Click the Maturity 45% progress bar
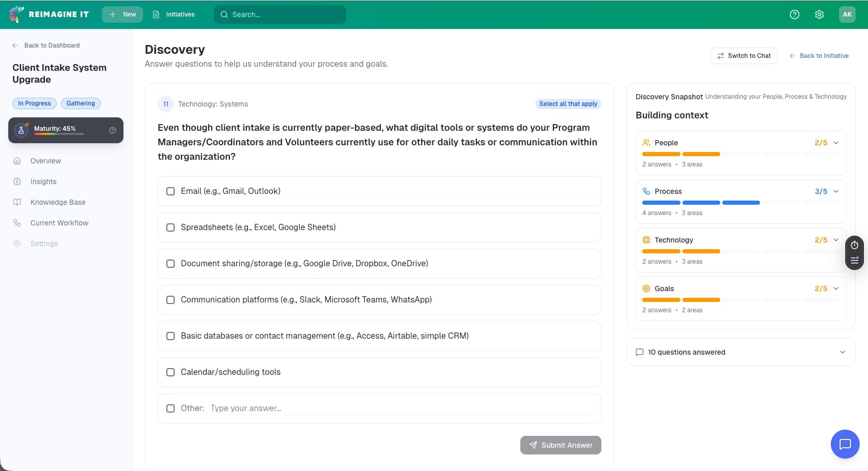This screenshot has width=868, height=471. pyautogui.click(x=58, y=134)
